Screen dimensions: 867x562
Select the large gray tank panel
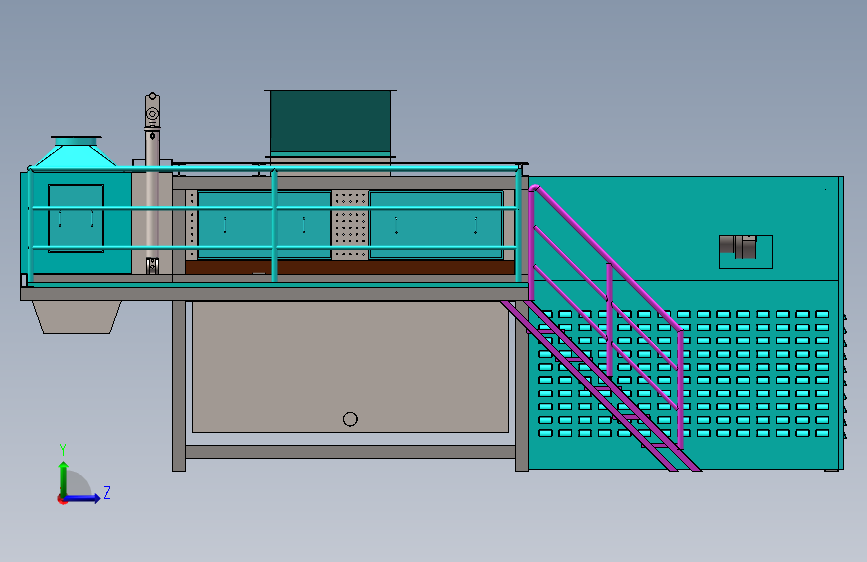350,367
